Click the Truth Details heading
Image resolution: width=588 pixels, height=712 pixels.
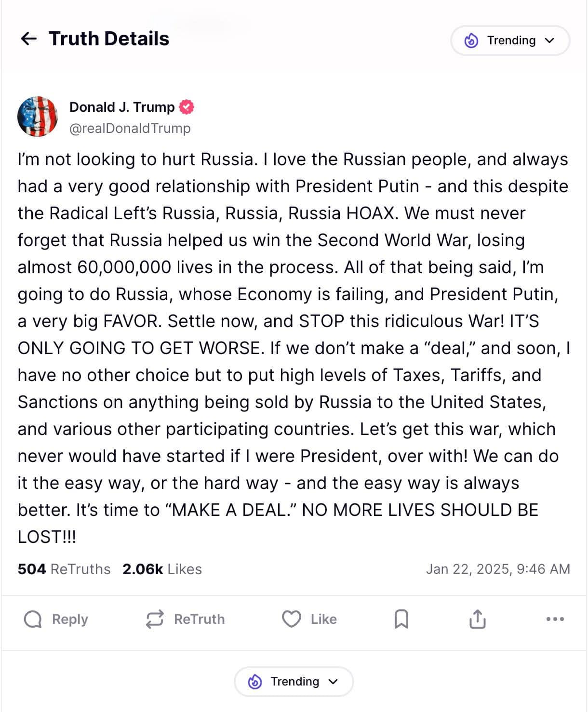click(x=109, y=39)
